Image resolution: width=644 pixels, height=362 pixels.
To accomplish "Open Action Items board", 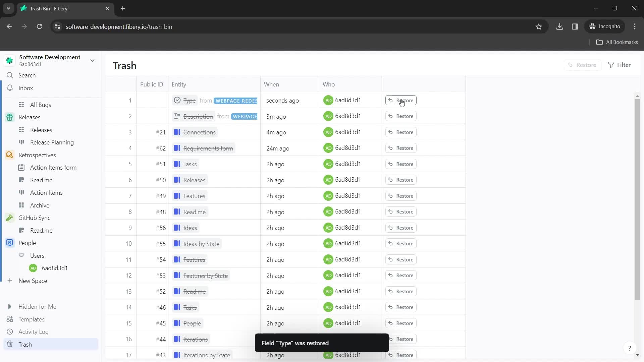I will pos(46,193).
